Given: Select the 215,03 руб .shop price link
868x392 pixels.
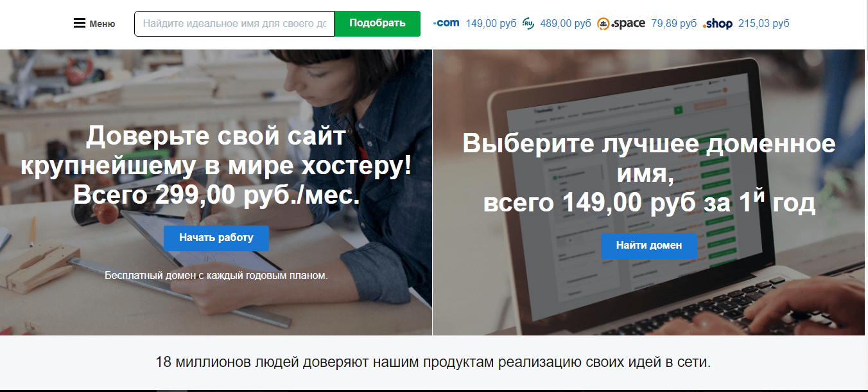Looking at the screenshot, I should [764, 24].
